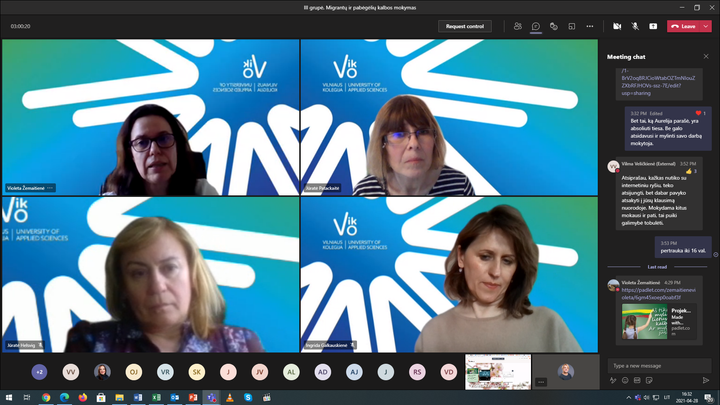The image size is (720, 405).
Task: Open the reactions icon in toolbar
Action: click(x=553, y=26)
